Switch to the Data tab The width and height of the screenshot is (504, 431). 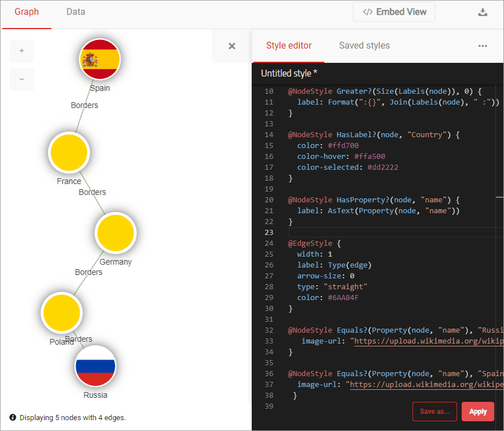coord(76,12)
